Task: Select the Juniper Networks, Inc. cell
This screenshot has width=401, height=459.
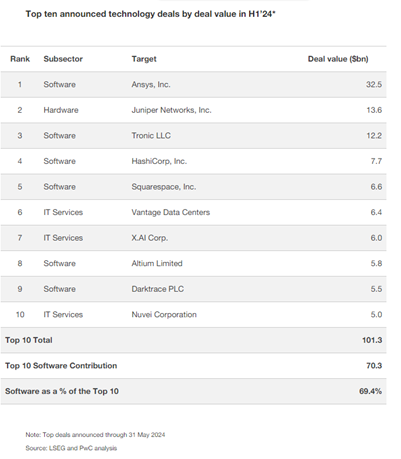Action: point(171,110)
